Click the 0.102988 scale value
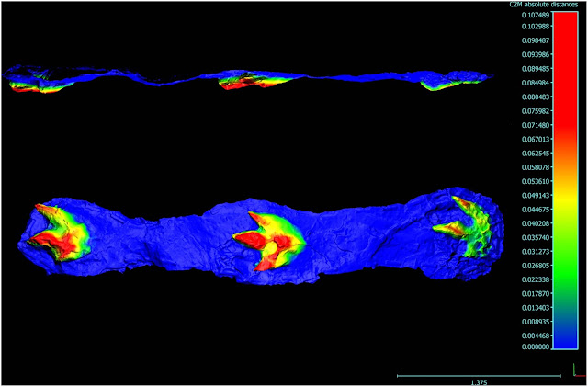The height and width of the screenshot is (387, 588). (536, 27)
